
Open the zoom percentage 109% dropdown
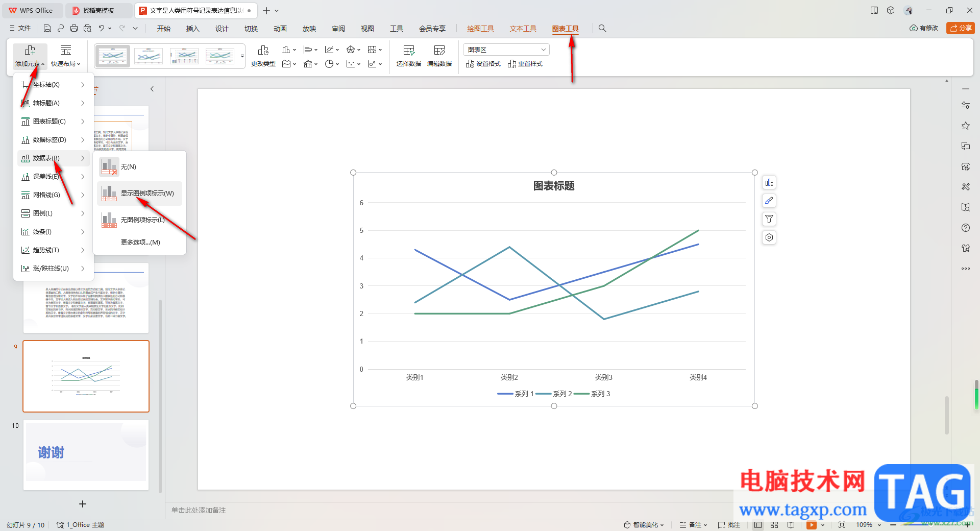point(869,525)
